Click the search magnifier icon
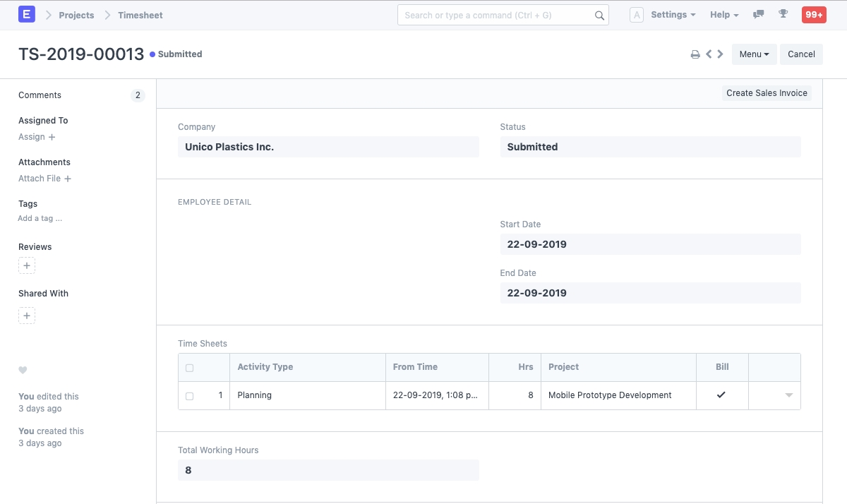Screen dimensions: 847x504 pos(599,16)
